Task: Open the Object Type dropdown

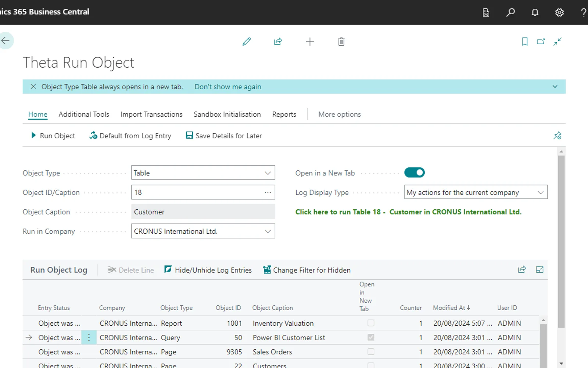Action: (268, 173)
